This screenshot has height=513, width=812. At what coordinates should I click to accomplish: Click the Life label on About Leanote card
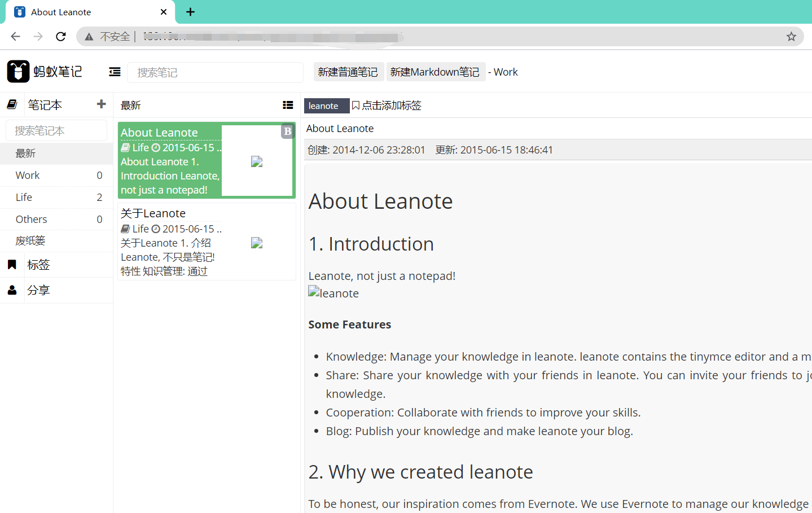pos(141,147)
